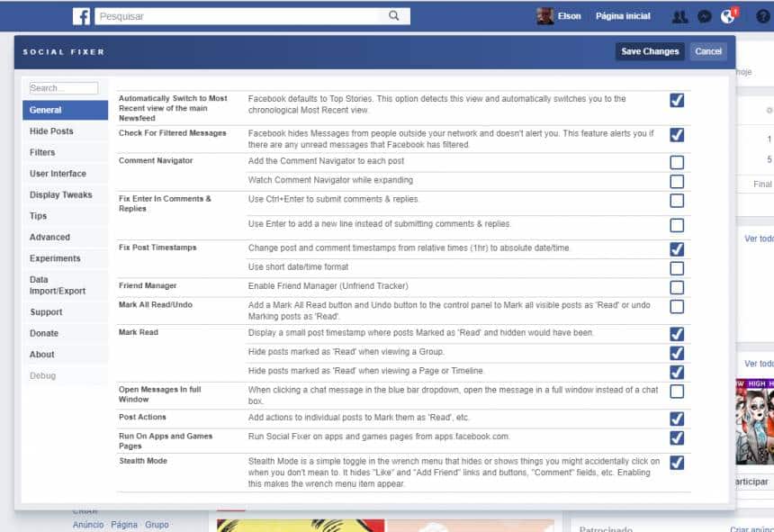Viewport: 774px width, 532px height.
Task: Open the notifications globe icon
Action: tap(727, 17)
